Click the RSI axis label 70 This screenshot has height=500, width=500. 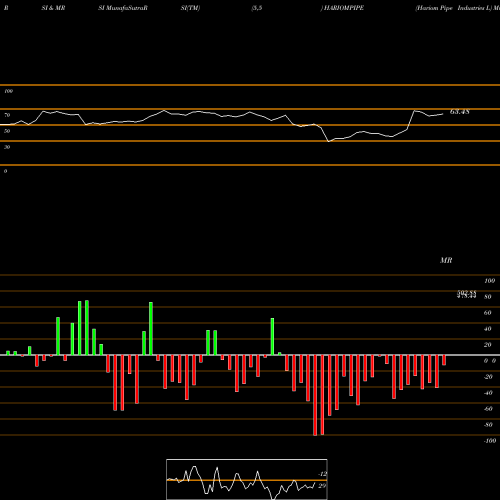click(7, 115)
